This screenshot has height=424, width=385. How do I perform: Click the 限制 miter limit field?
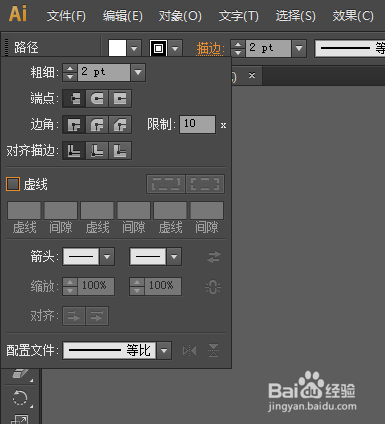197,125
